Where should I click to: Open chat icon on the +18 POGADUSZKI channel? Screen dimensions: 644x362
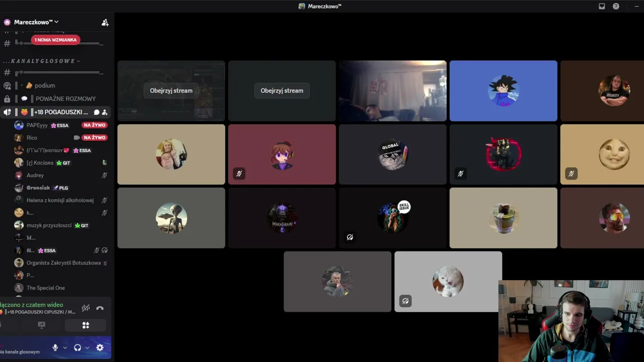[97, 112]
